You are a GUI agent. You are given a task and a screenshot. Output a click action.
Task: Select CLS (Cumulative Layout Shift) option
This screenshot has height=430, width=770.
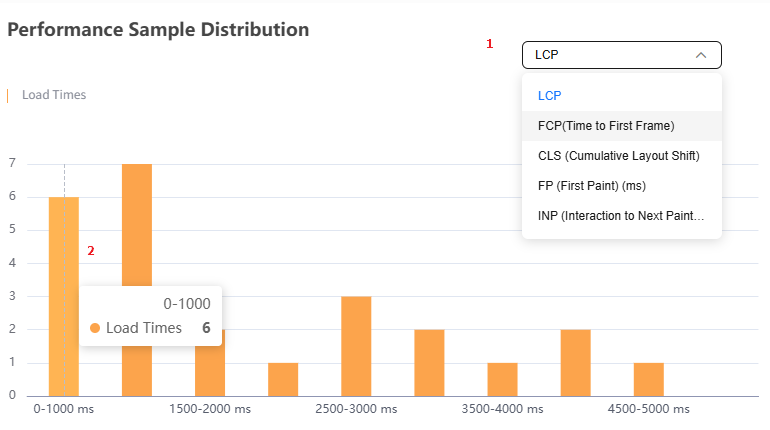click(618, 156)
